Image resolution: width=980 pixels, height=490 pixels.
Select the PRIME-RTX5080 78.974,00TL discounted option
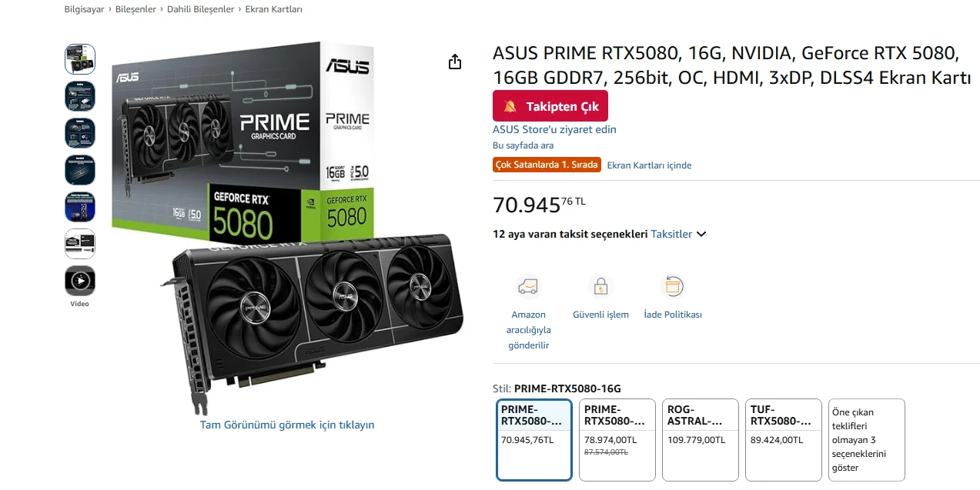pyautogui.click(x=617, y=439)
